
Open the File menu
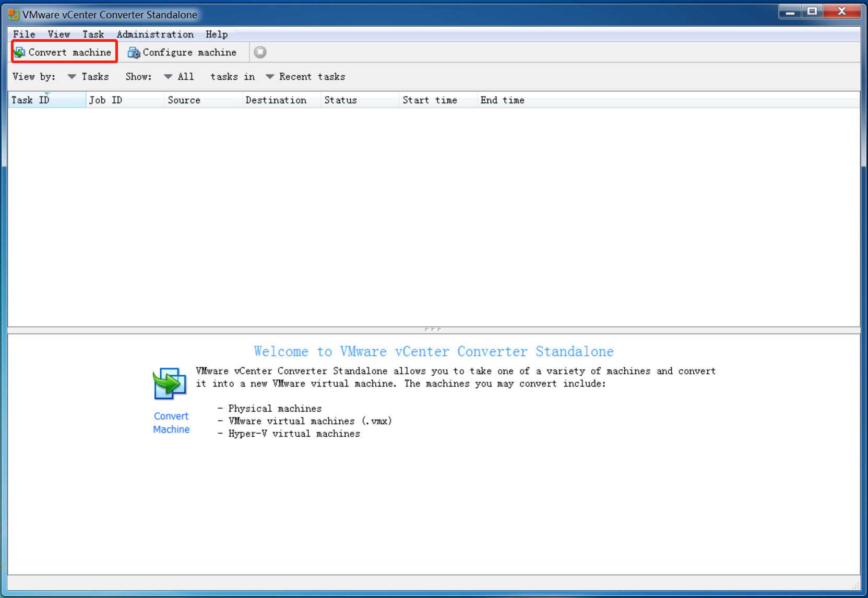coord(24,34)
